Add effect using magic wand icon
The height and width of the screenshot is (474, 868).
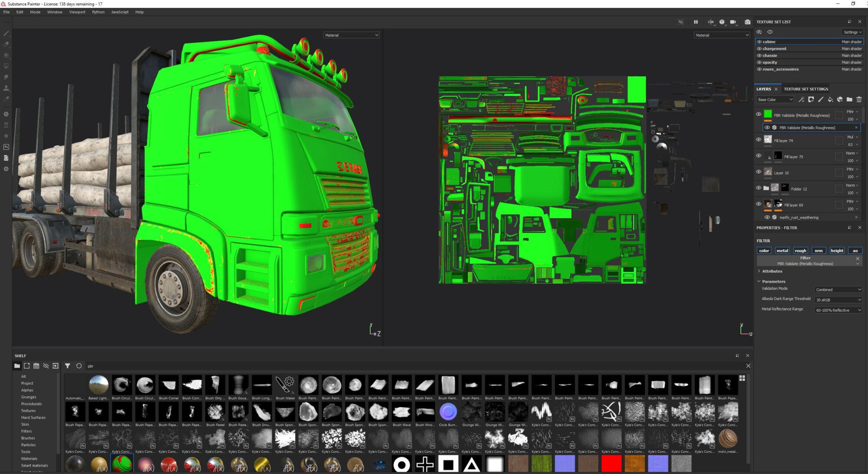coord(801,100)
